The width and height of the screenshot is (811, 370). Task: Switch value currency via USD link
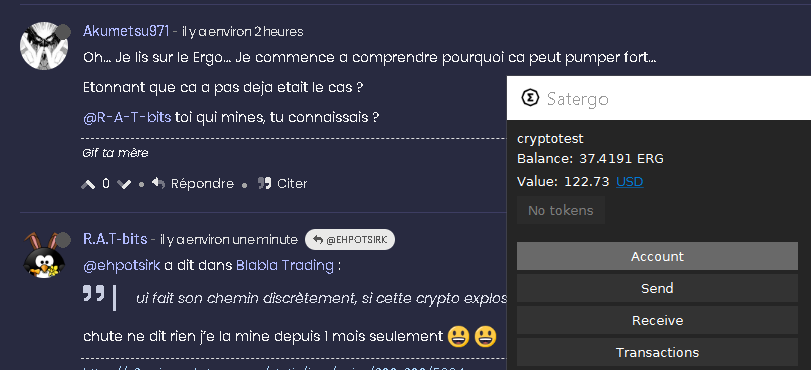point(629,182)
